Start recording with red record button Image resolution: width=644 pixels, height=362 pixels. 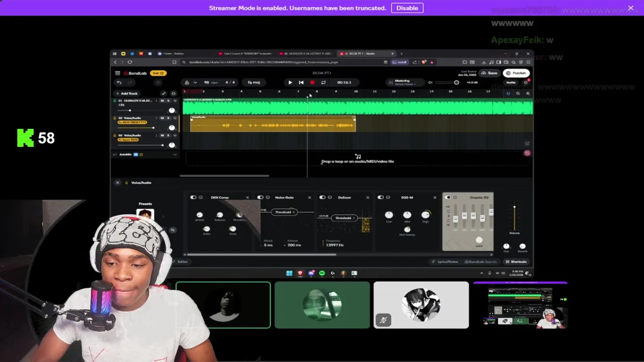tap(312, 82)
